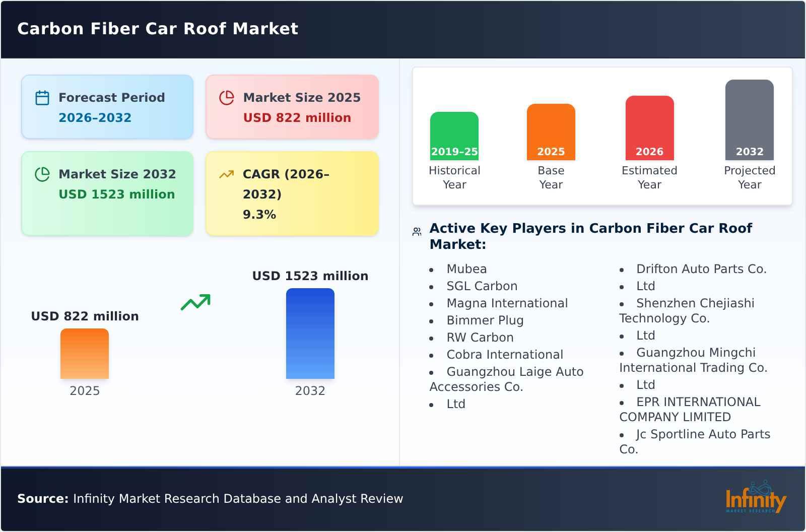Click the USD 822 million bar for 2025
The height and width of the screenshot is (532, 806).
85,354
